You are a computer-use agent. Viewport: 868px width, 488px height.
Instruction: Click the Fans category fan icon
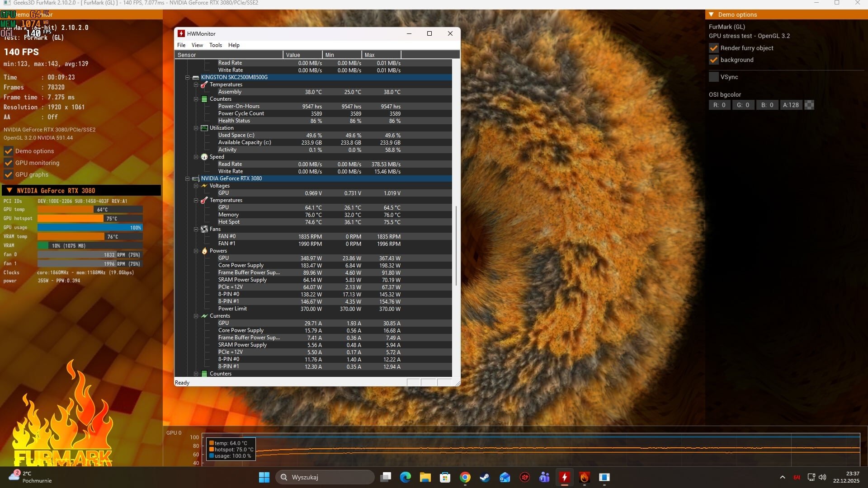(x=204, y=229)
